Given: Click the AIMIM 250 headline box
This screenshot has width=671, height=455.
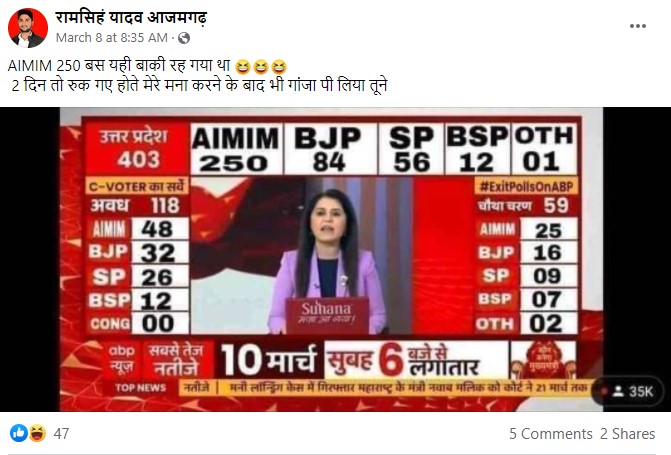Looking at the screenshot, I should (236, 149).
